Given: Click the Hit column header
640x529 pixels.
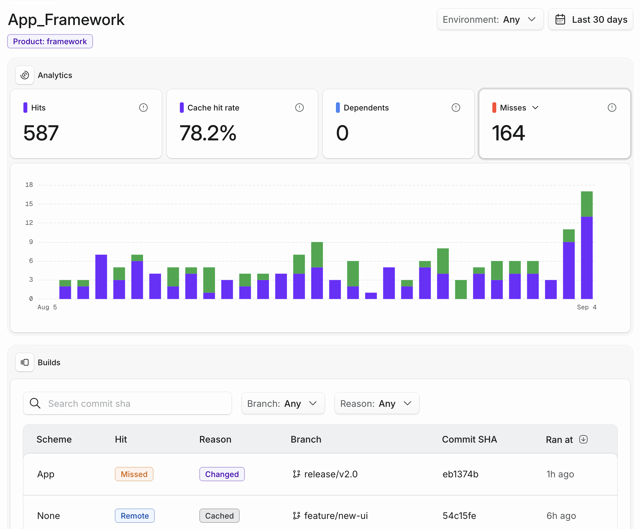Looking at the screenshot, I should point(121,440).
